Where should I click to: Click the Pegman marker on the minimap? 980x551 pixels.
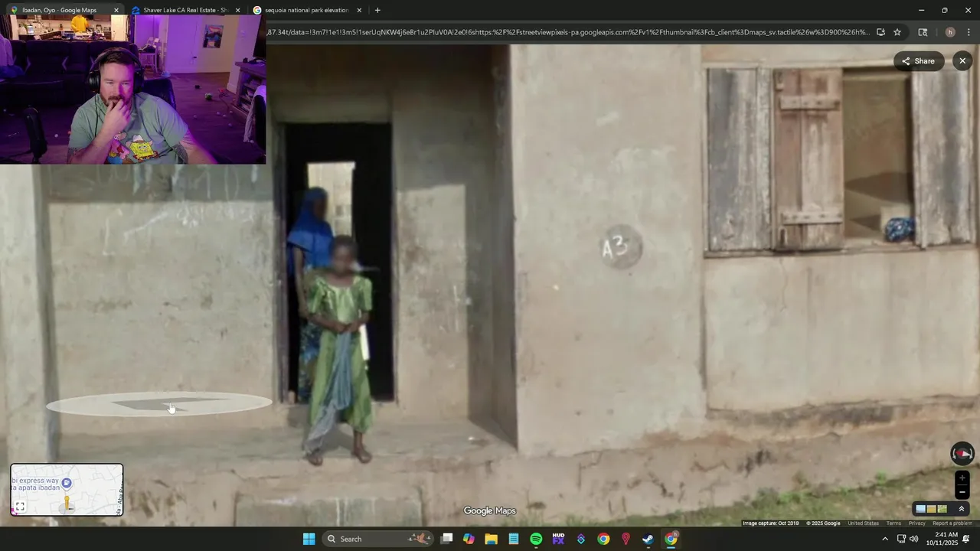click(x=67, y=503)
